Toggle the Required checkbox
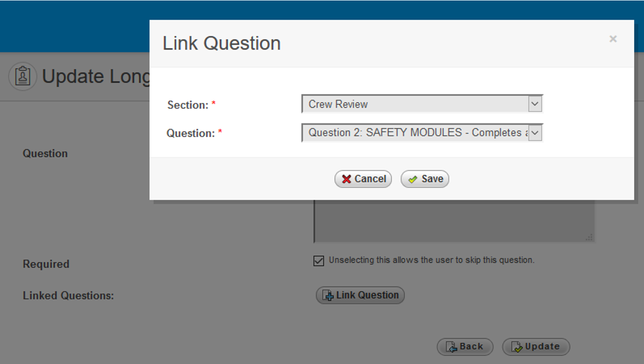Viewport: 644px width, 364px height. 319,261
